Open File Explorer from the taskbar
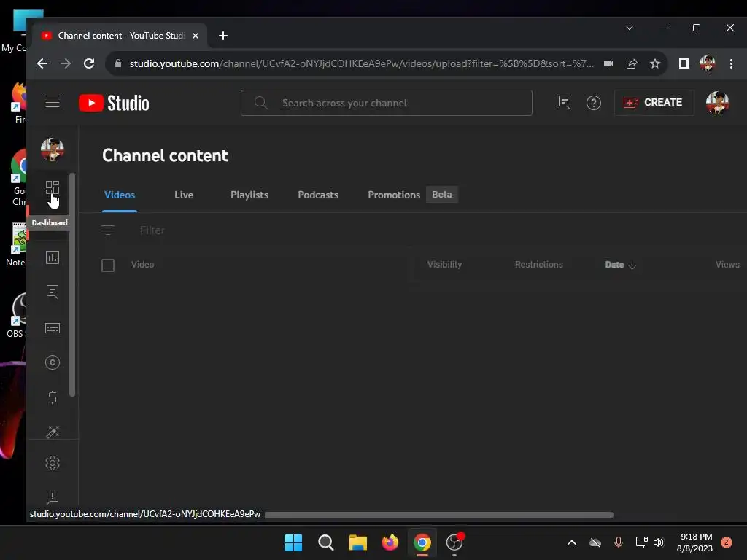This screenshot has height=560, width=747. (x=357, y=542)
